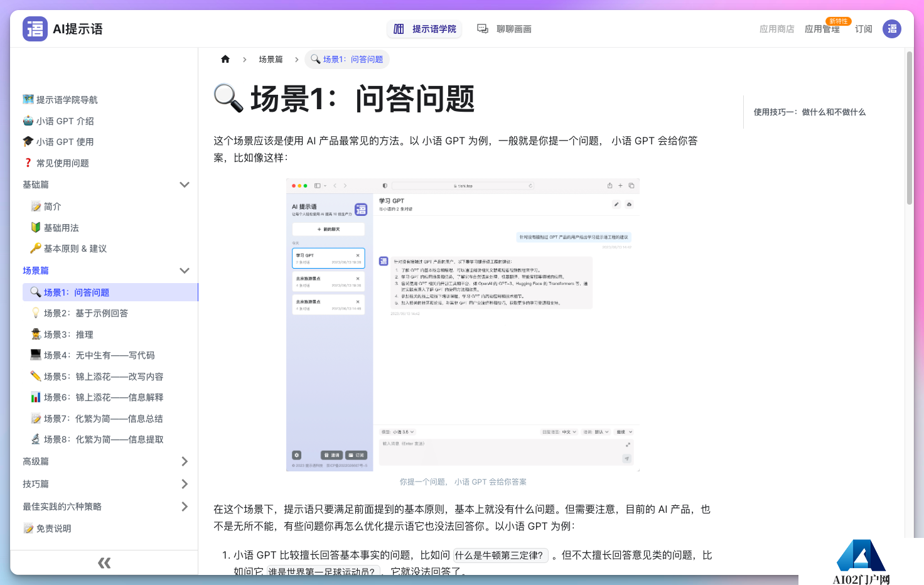Viewport: 924px width, 585px height.
Task: Open 场景6: 锦上添花——信息解释
Action: [97, 397]
